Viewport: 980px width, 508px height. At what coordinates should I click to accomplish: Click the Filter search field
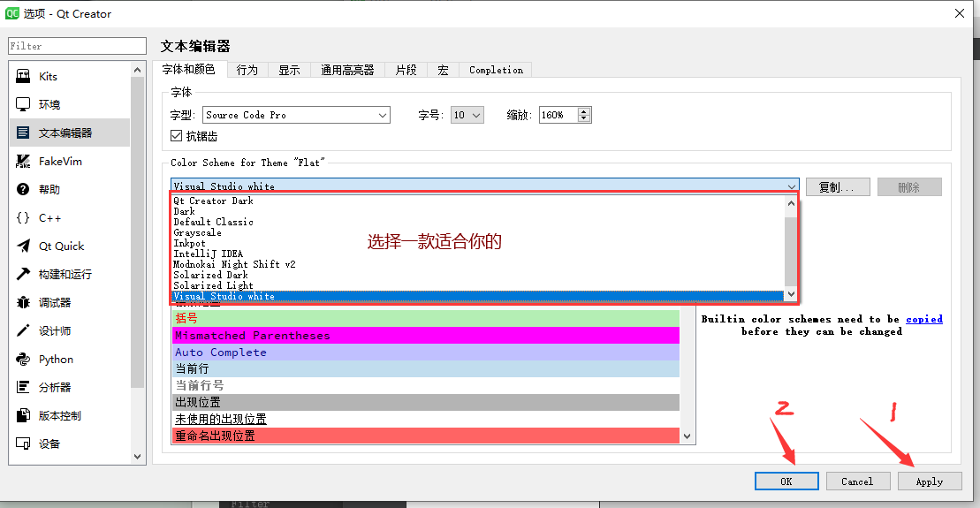77,46
